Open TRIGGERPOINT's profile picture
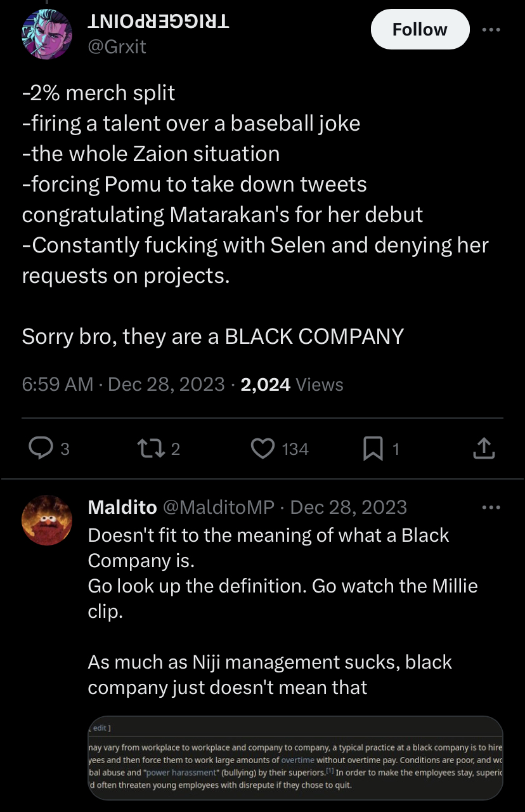Image resolution: width=525 pixels, height=812 pixels. click(46, 35)
